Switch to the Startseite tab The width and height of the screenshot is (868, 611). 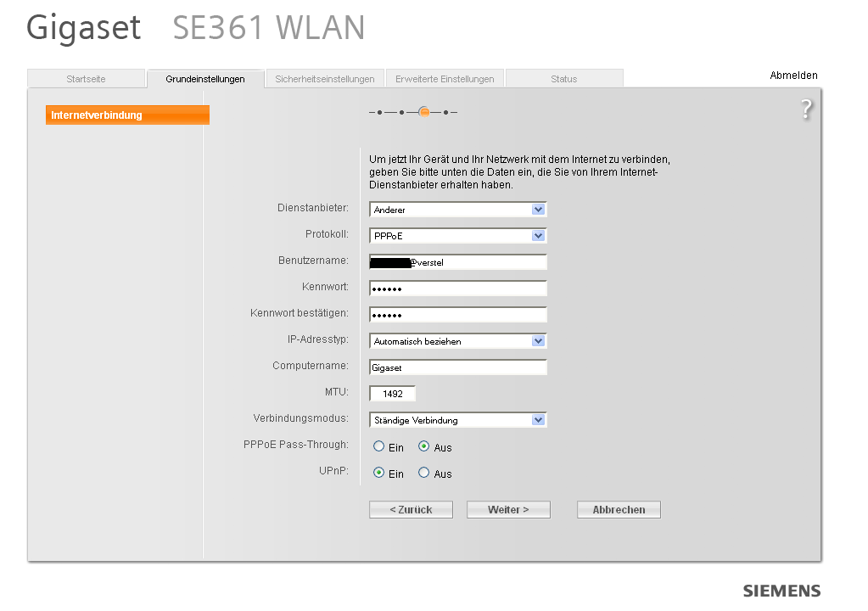click(86, 79)
